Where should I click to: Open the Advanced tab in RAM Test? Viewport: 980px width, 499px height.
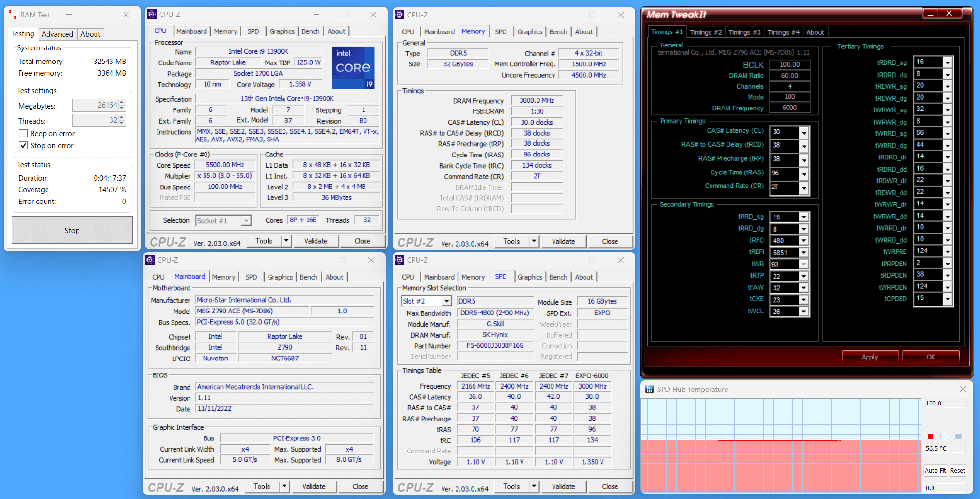coord(57,34)
